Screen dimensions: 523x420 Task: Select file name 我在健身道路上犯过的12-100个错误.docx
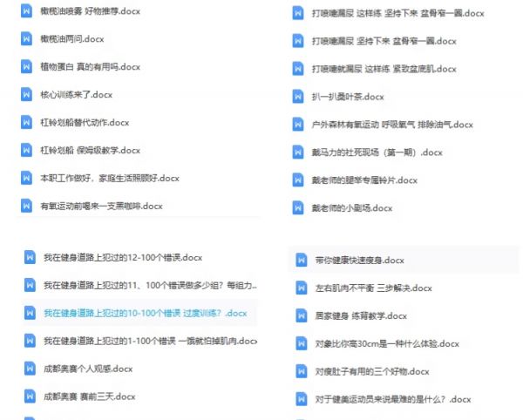123,257
